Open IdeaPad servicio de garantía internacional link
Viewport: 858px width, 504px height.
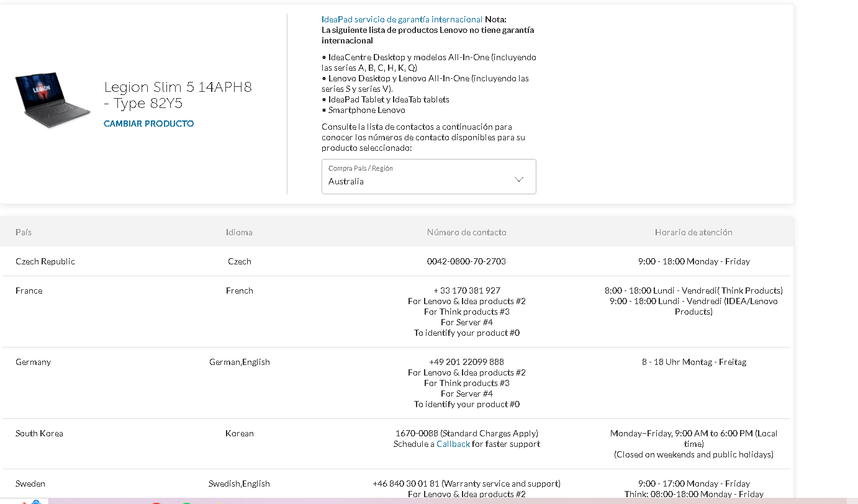click(x=402, y=19)
